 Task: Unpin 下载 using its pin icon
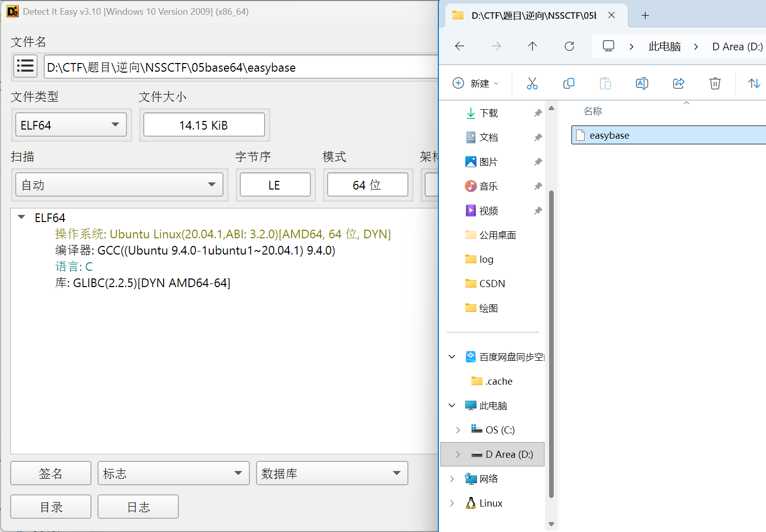pyautogui.click(x=538, y=113)
